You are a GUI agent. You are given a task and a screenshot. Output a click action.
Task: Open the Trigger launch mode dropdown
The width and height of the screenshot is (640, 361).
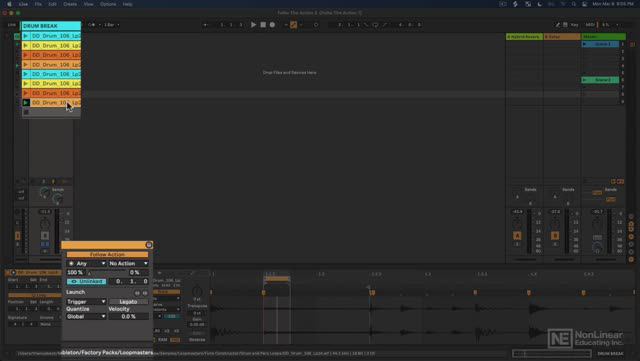pyautogui.click(x=86, y=301)
